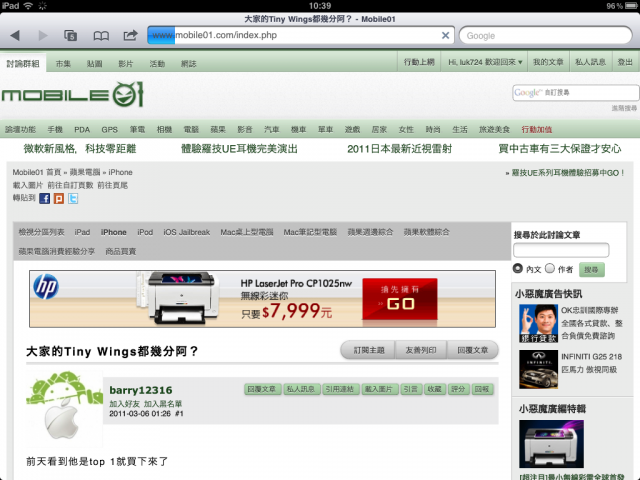
Task: Select the 內文 radio button
Action: click(x=518, y=269)
